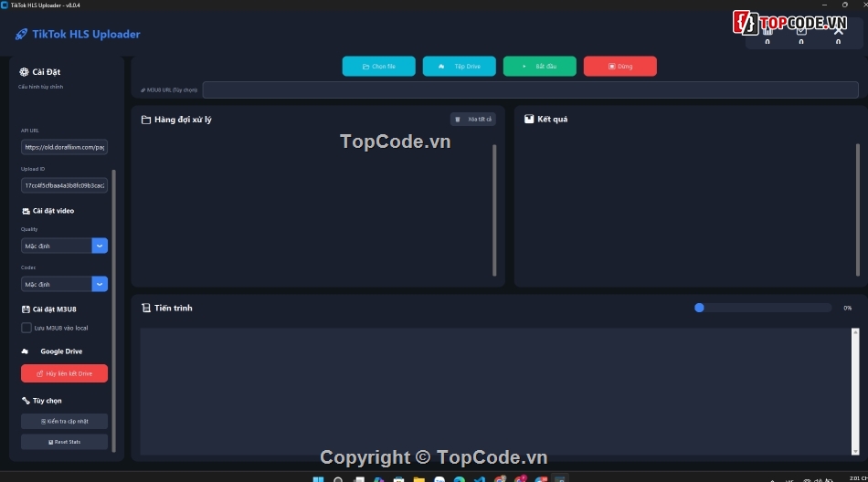
Task: Click the Cài đặt video camera icon
Action: [26, 211]
